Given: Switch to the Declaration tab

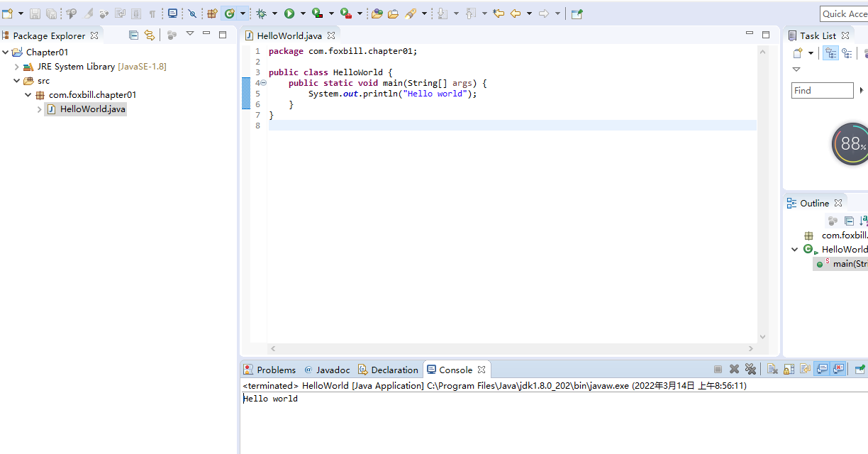Looking at the screenshot, I should coord(388,370).
